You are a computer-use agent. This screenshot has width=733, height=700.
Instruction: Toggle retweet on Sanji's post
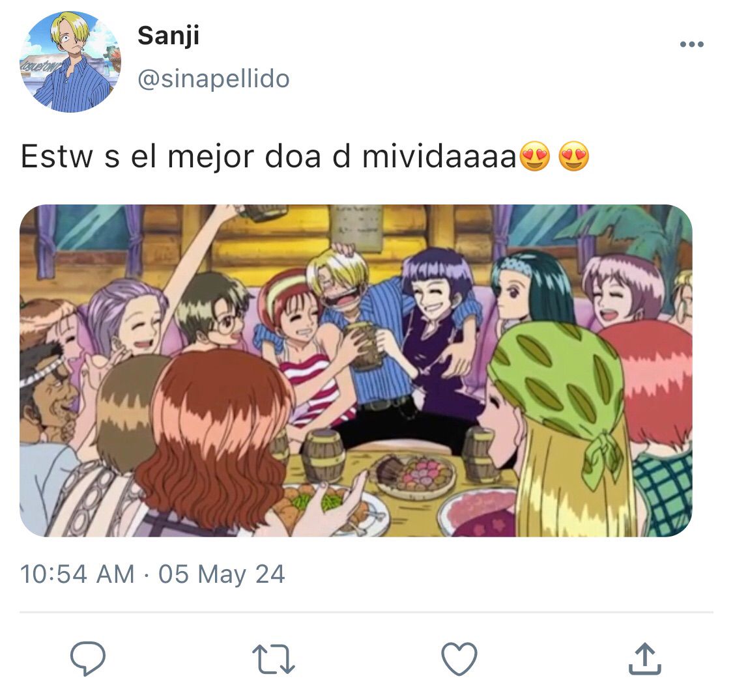click(274, 659)
